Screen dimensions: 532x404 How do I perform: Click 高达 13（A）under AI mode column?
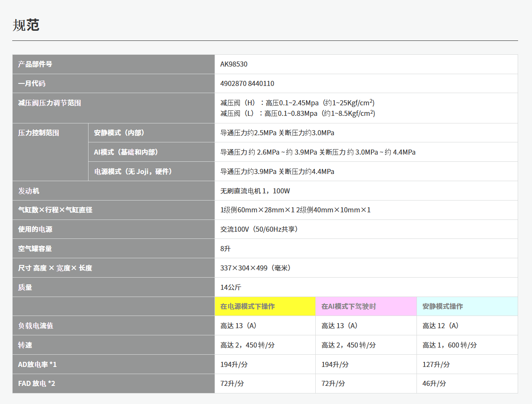click(x=340, y=326)
